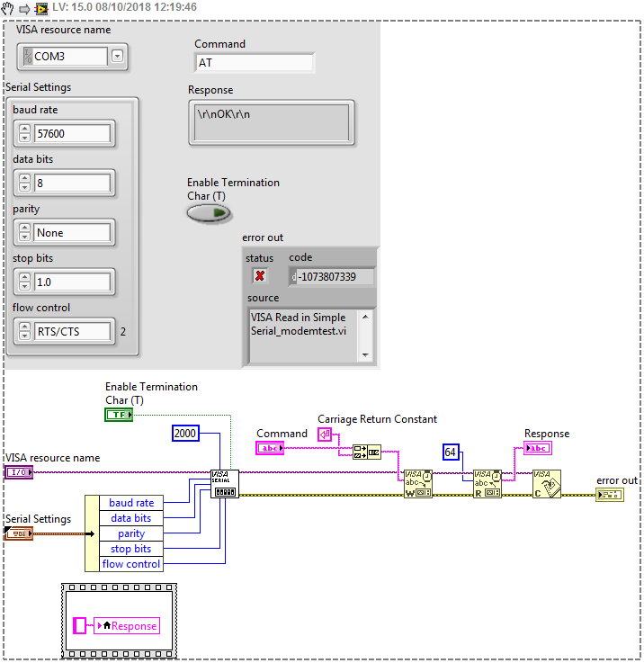
Task: Click the Concatenate Strings node
Action: pyautogui.click(x=367, y=452)
